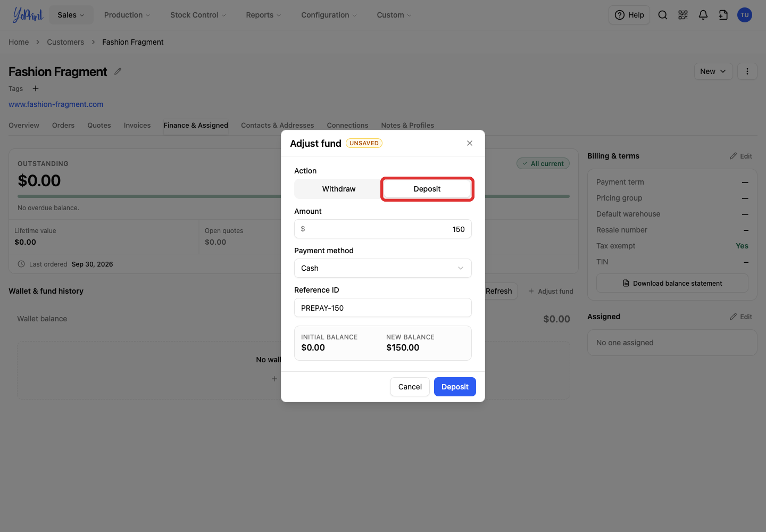Expand the Stock Control menu
Viewport: 766px width, 532px height.
(x=198, y=15)
